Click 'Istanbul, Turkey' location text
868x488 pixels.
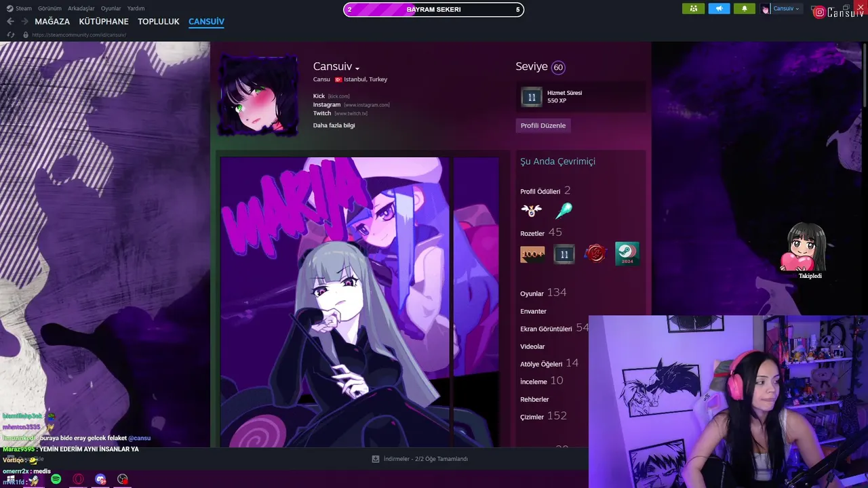click(366, 79)
